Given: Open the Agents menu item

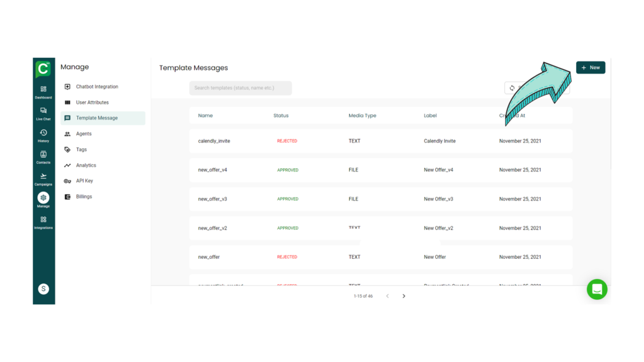Looking at the screenshot, I should click(84, 134).
